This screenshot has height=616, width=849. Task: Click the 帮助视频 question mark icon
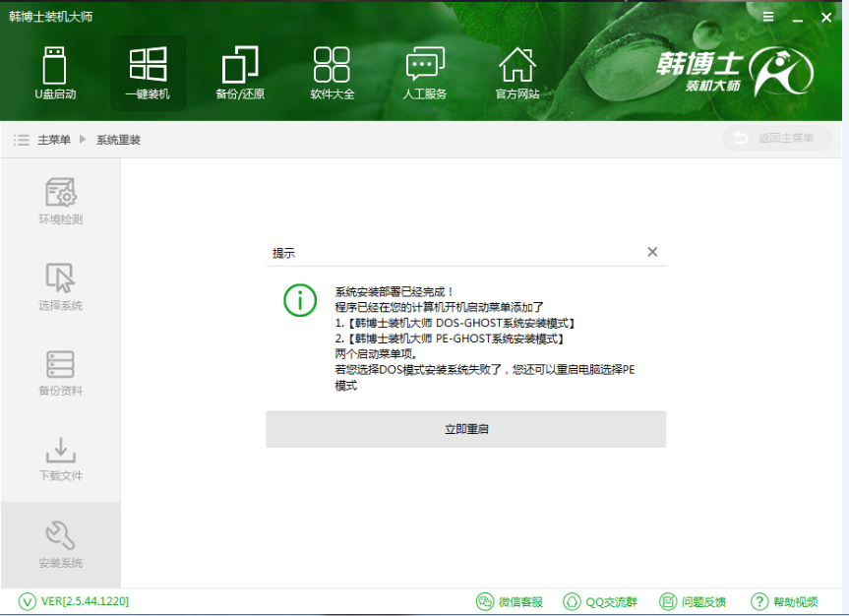tap(759, 601)
